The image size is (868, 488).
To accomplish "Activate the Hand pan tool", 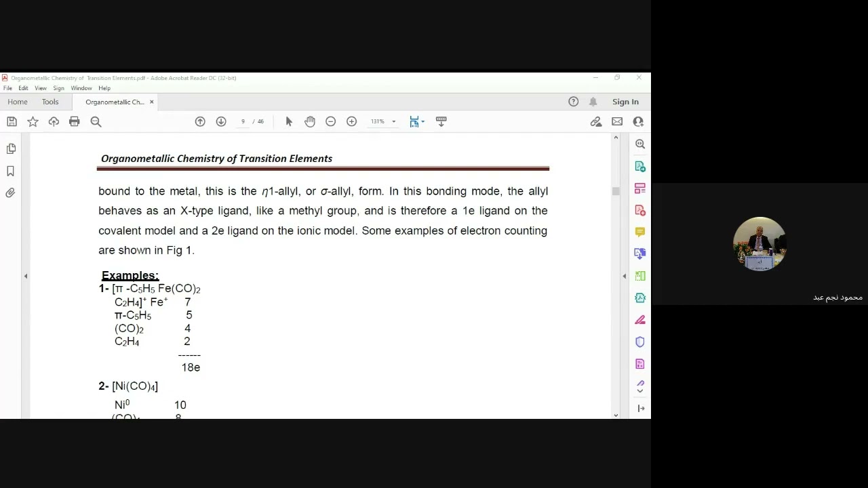I will pos(310,121).
